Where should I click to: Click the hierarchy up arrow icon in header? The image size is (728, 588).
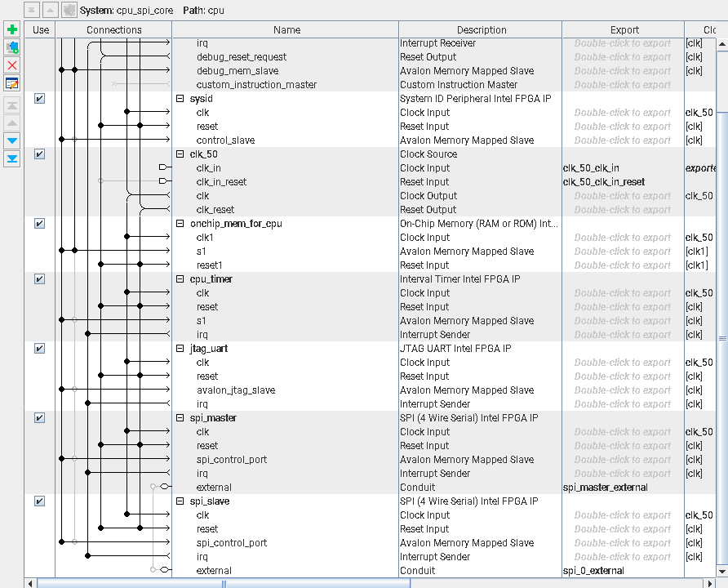pos(50,10)
